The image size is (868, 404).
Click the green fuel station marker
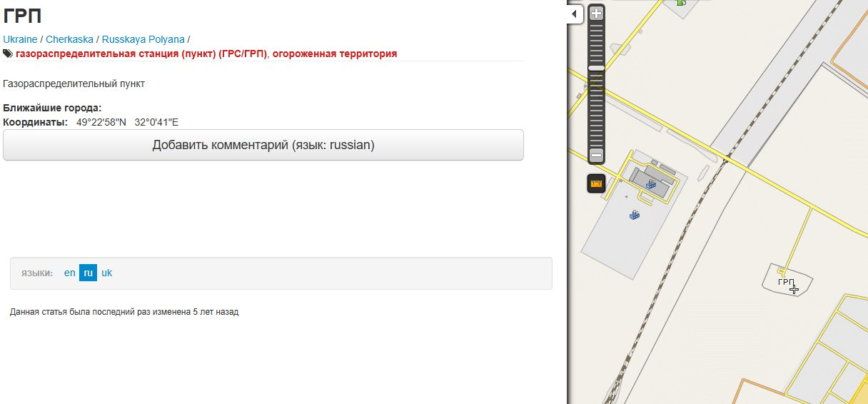[x=681, y=3]
